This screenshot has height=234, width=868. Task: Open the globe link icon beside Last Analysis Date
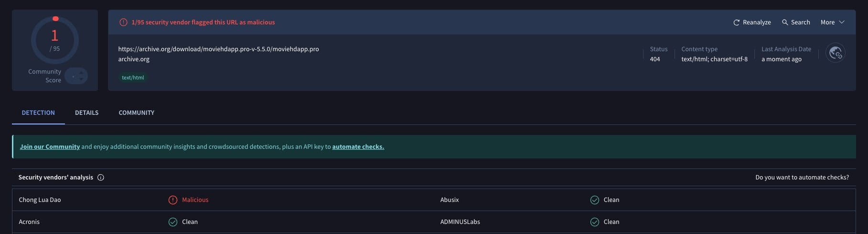click(x=836, y=53)
